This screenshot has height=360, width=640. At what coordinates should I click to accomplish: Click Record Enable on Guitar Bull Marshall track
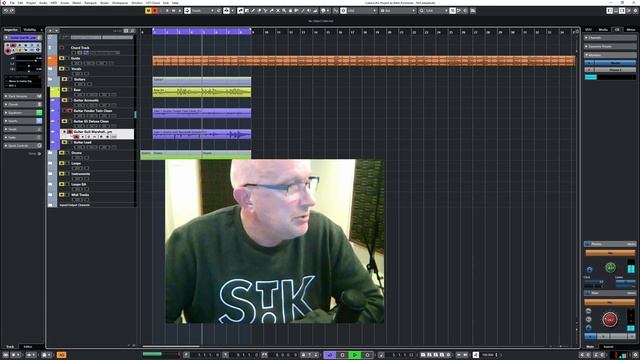click(x=76, y=137)
